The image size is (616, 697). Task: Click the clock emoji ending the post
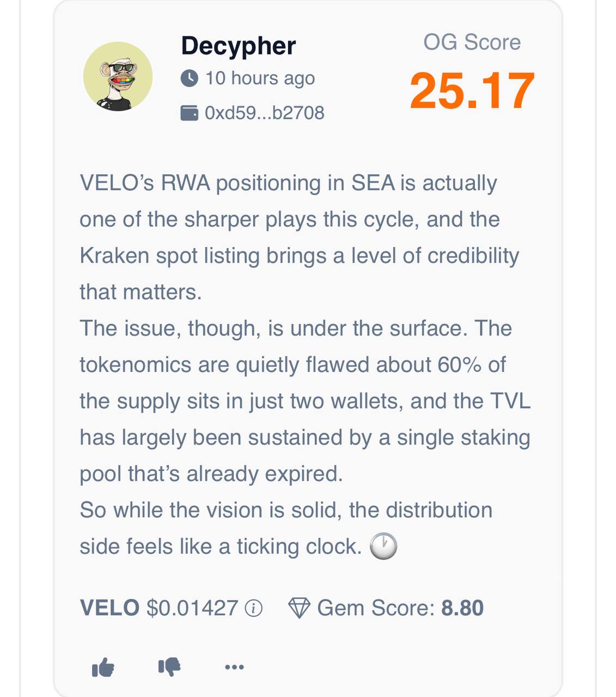point(383,546)
